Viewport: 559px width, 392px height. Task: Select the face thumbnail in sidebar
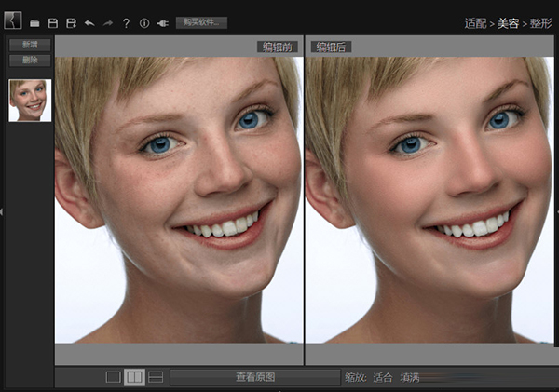[29, 100]
